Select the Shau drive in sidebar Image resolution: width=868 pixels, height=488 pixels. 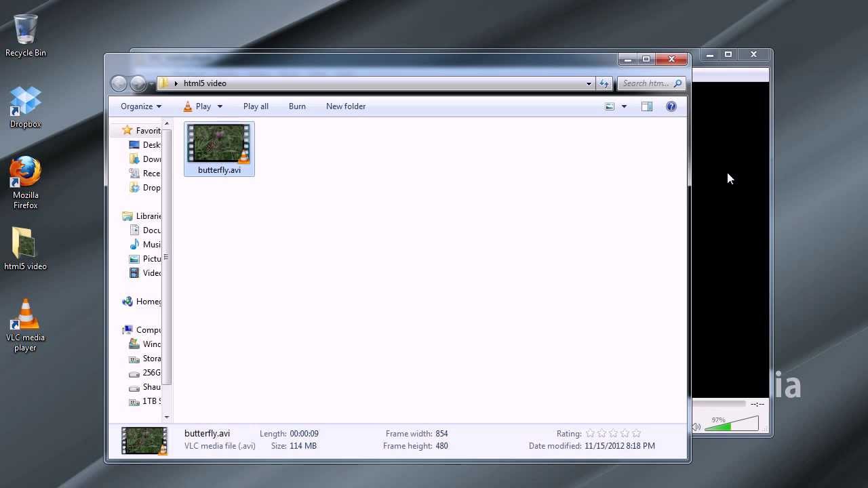point(145,387)
